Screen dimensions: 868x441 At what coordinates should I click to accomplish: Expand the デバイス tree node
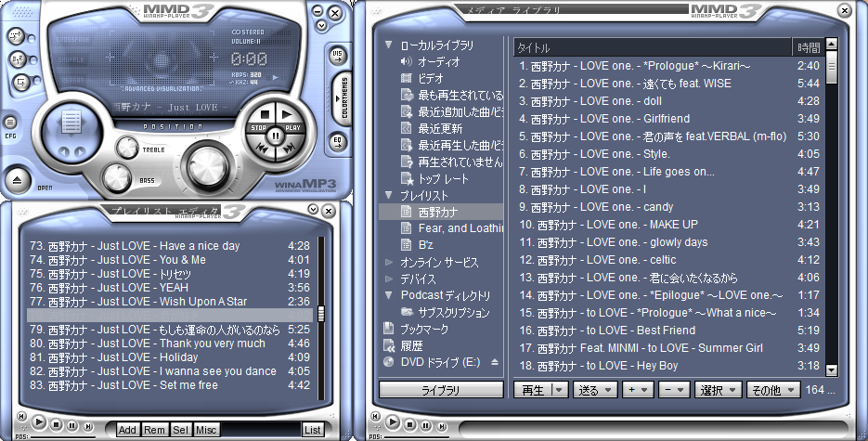(389, 279)
